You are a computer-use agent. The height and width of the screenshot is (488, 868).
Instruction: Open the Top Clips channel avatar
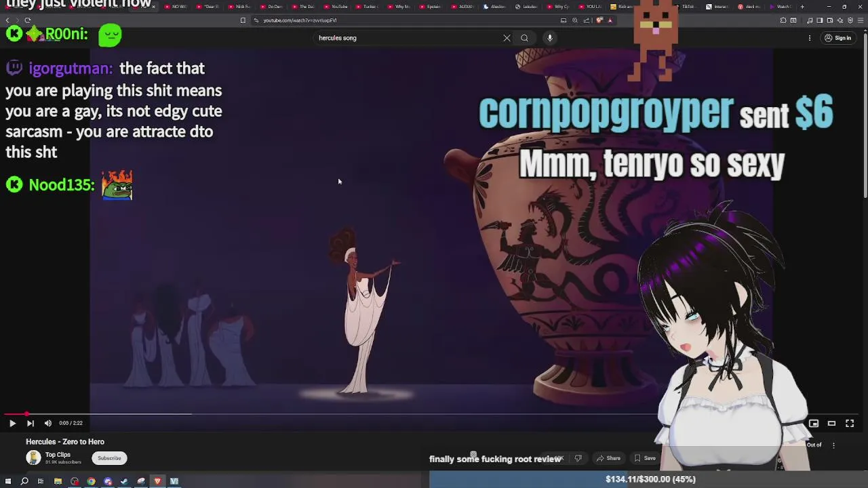pyautogui.click(x=33, y=458)
